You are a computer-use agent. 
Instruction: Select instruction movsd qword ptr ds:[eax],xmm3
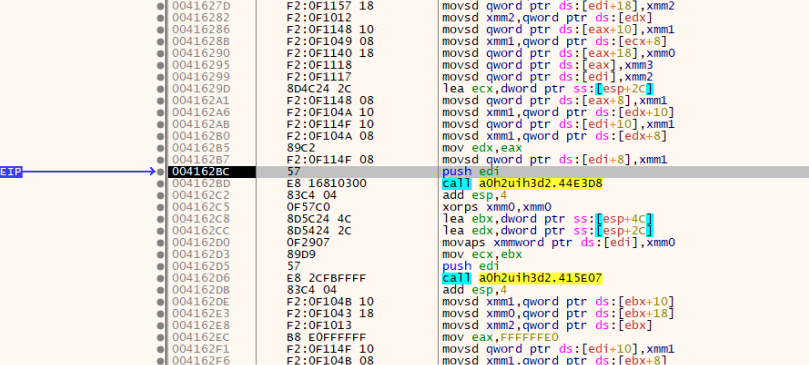tap(548, 65)
